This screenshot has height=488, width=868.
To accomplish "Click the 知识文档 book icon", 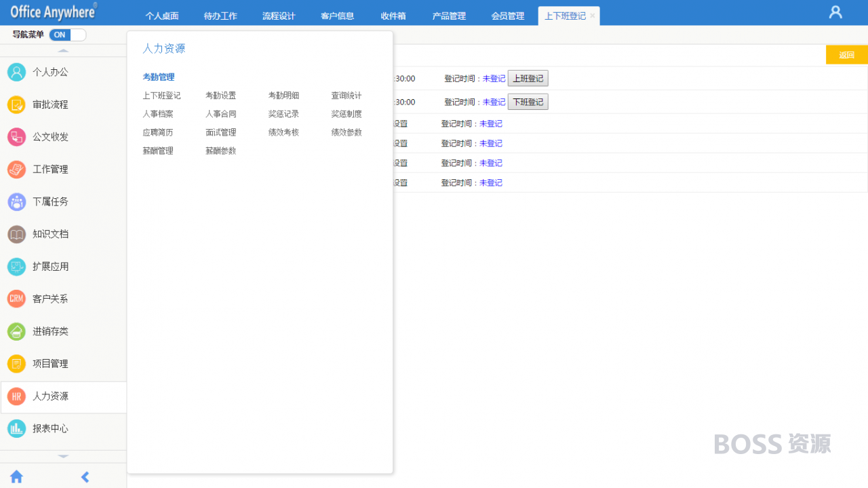I will (x=16, y=234).
